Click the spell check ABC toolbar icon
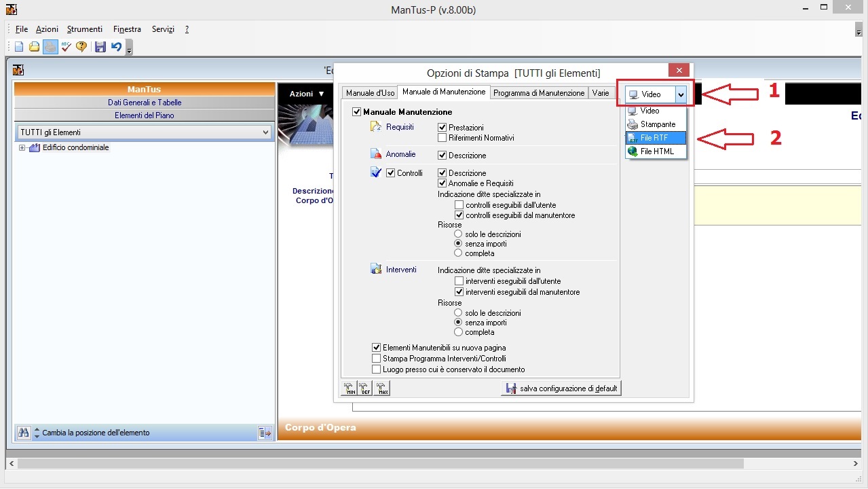 66,47
